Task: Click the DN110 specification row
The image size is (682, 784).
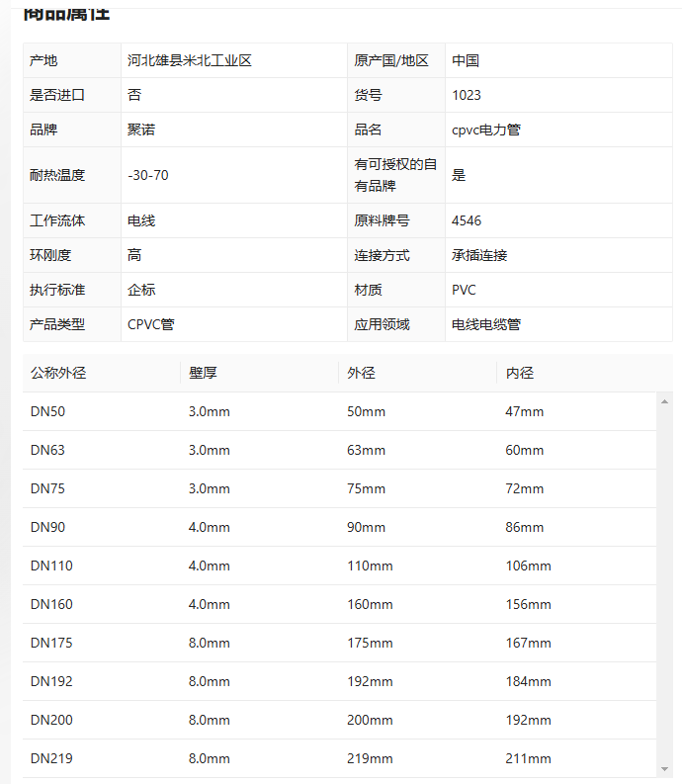Action: [339, 566]
